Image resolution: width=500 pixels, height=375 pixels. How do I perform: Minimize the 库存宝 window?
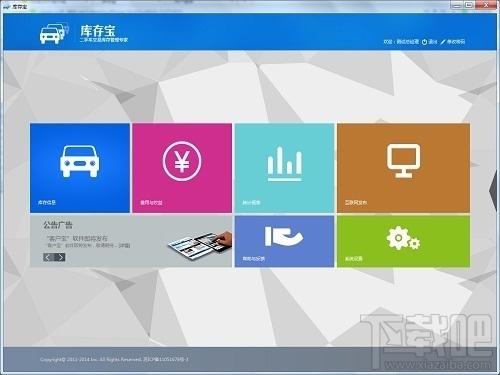click(457, 5)
